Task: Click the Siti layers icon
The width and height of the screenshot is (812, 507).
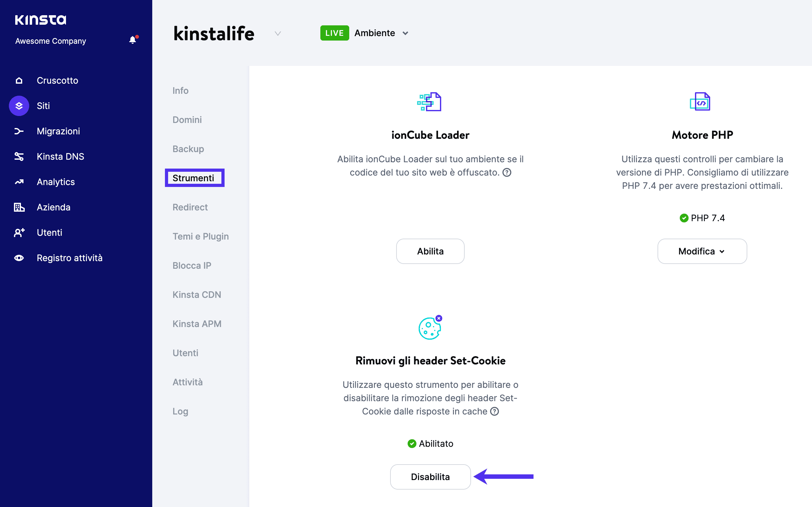Action: tap(19, 106)
